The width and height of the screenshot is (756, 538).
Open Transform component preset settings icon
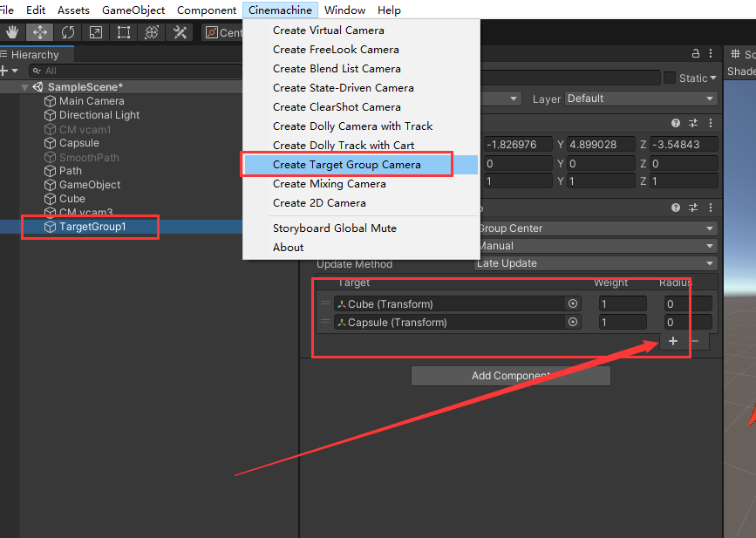pyautogui.click(x=693, y=123)
